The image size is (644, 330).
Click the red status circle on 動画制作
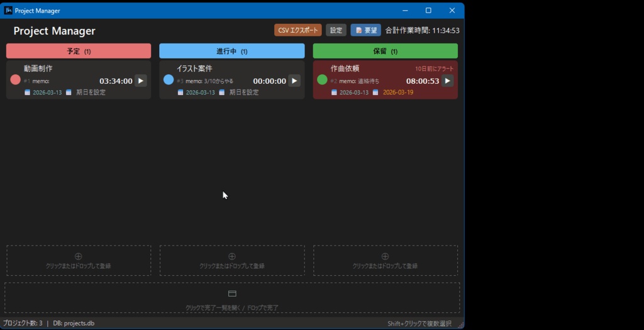(15, 80)
